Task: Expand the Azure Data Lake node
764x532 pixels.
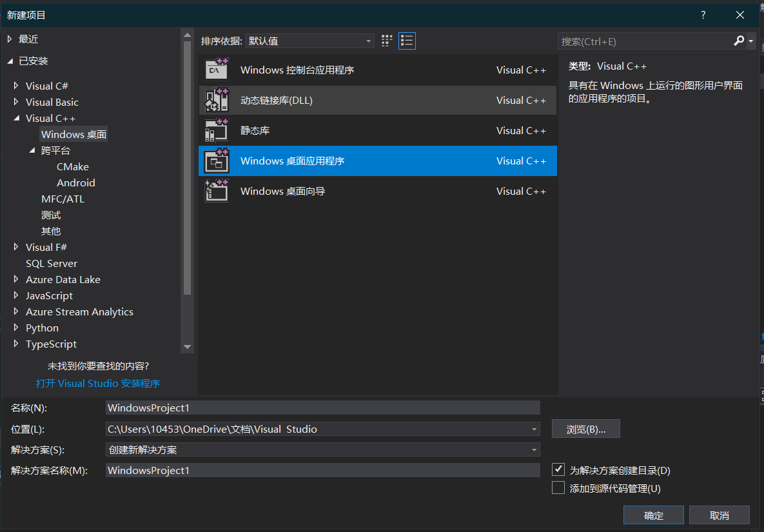Action: point(16,279)
